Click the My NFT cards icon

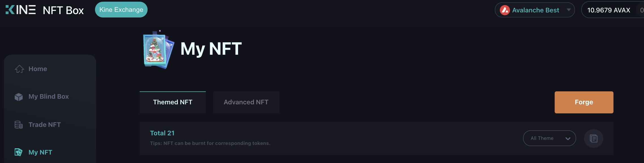[18, 152]
